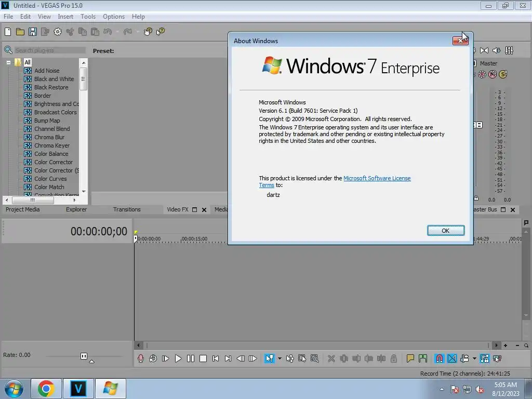Open the edit tool dropdown arrow

[280, 358]
